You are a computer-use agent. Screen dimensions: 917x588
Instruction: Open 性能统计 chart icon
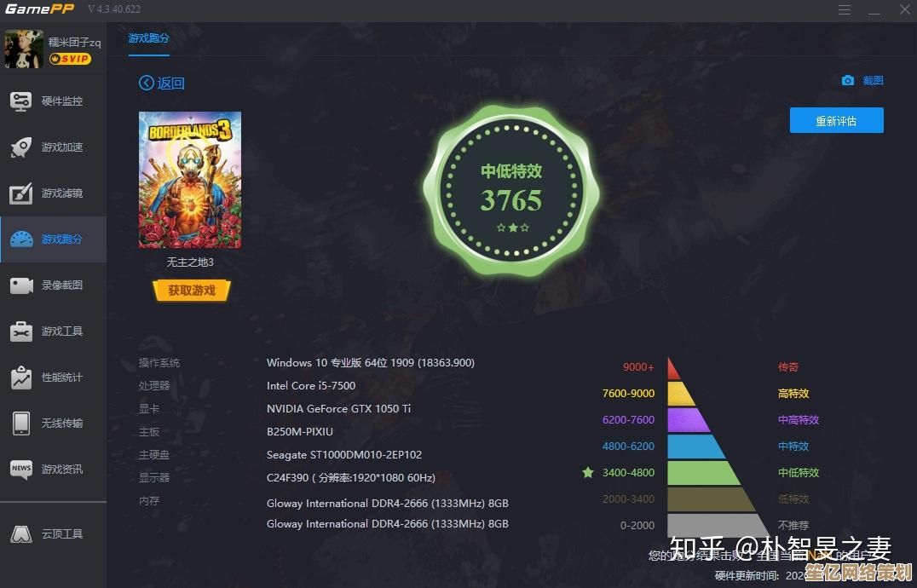click(21, 378)
